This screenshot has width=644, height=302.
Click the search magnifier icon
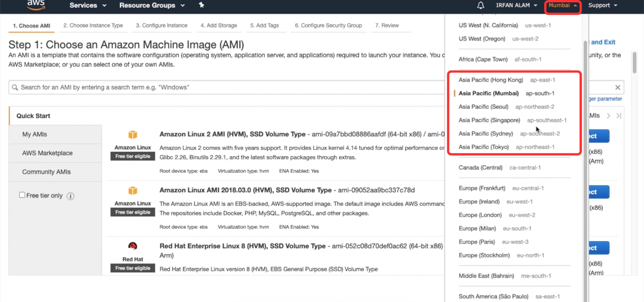15,88
